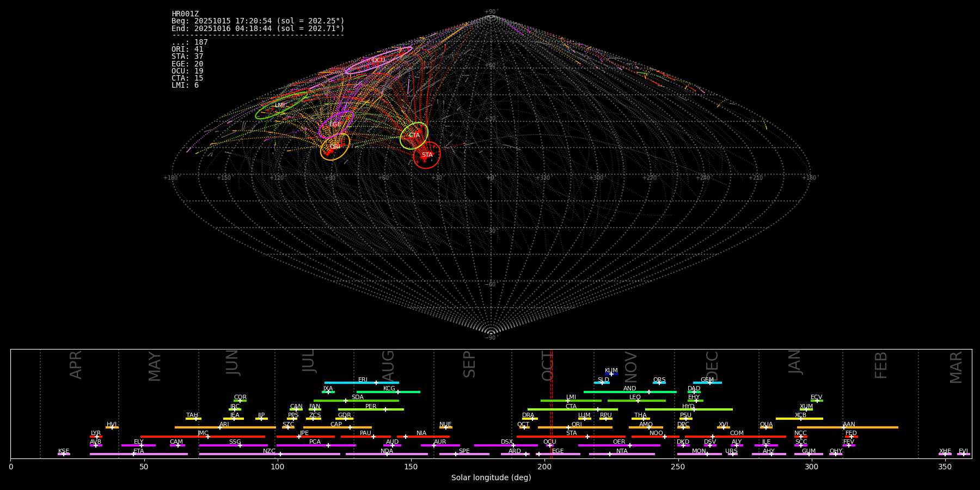980x490 pixels.
Task: Click the HR001Z station title text
Action: click(185, 14)
